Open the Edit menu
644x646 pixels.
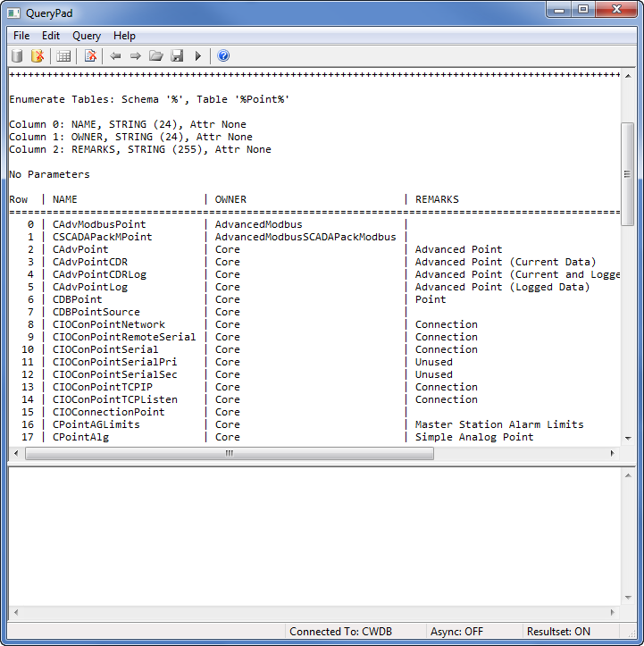[x=51, y=36]
